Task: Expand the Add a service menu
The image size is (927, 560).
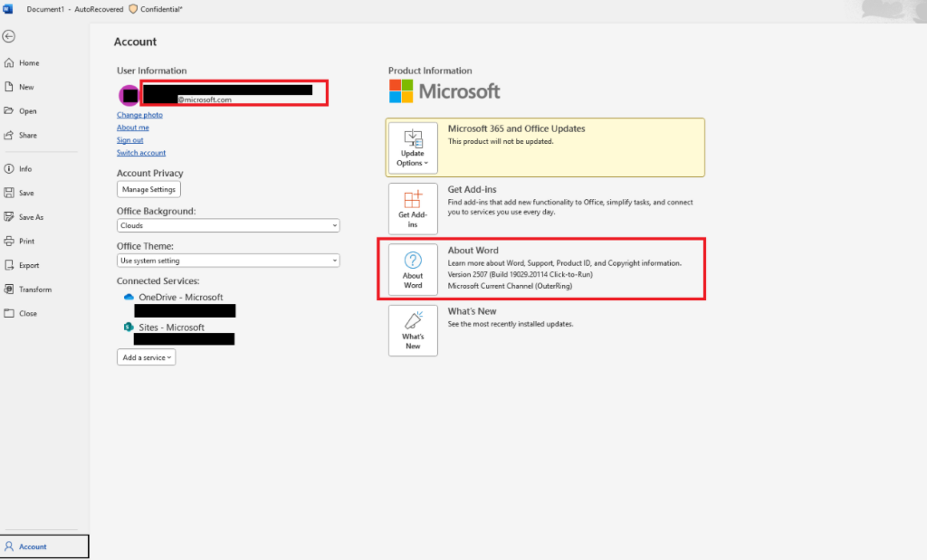Action: (146, 357)
